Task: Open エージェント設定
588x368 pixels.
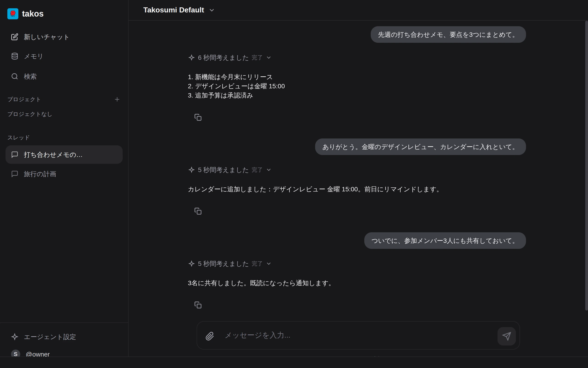Action: tap(64, 336)
